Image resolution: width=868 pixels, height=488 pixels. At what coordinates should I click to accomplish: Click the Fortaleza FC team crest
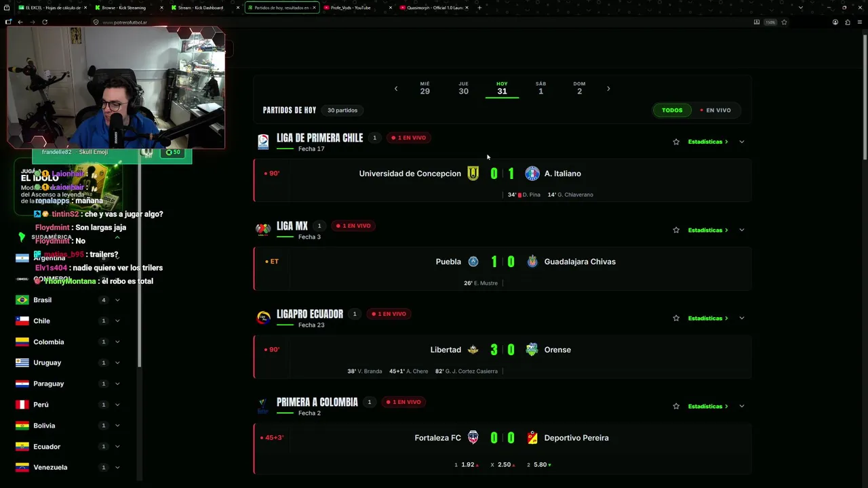coord(473,438)
